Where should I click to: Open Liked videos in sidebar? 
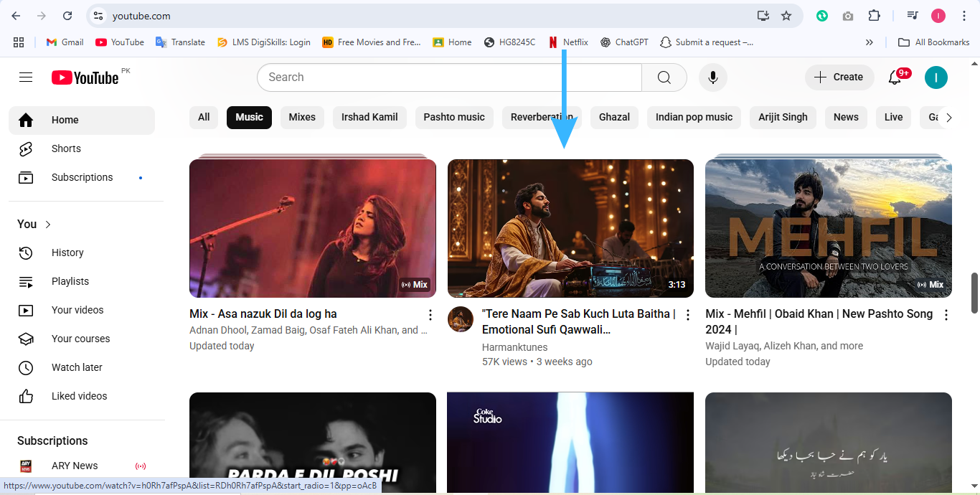(x=79, y=396)
